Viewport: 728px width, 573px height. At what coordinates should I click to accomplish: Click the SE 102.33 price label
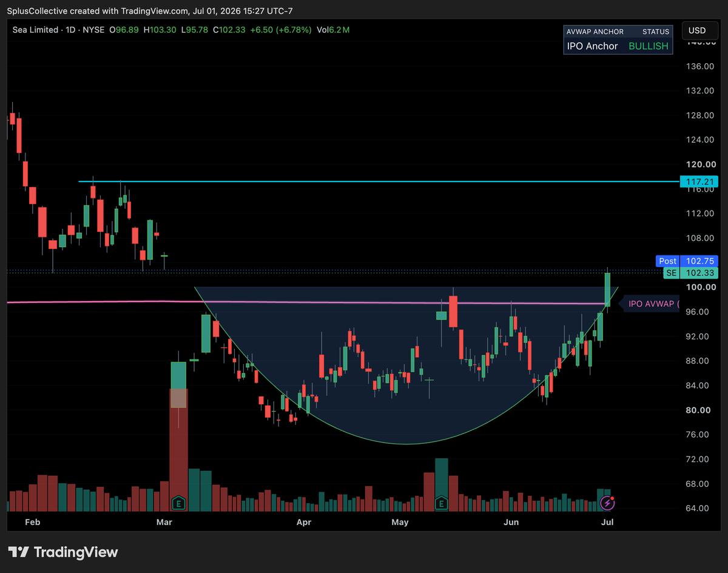691,273
